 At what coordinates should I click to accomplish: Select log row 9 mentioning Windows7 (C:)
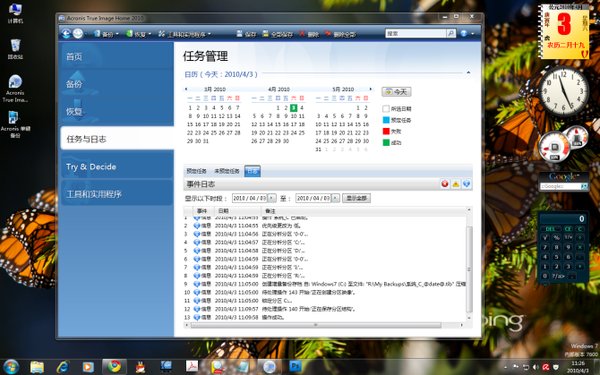324,284
